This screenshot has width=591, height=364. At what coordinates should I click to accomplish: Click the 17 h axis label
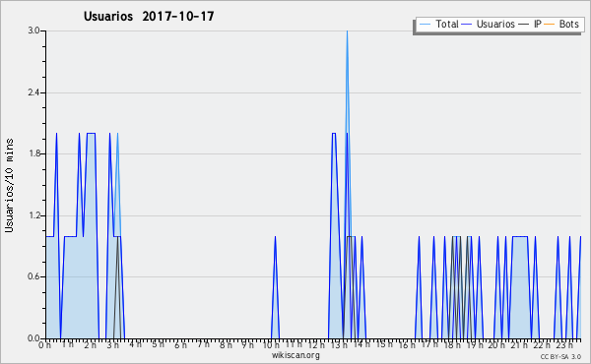click(428, 345)
